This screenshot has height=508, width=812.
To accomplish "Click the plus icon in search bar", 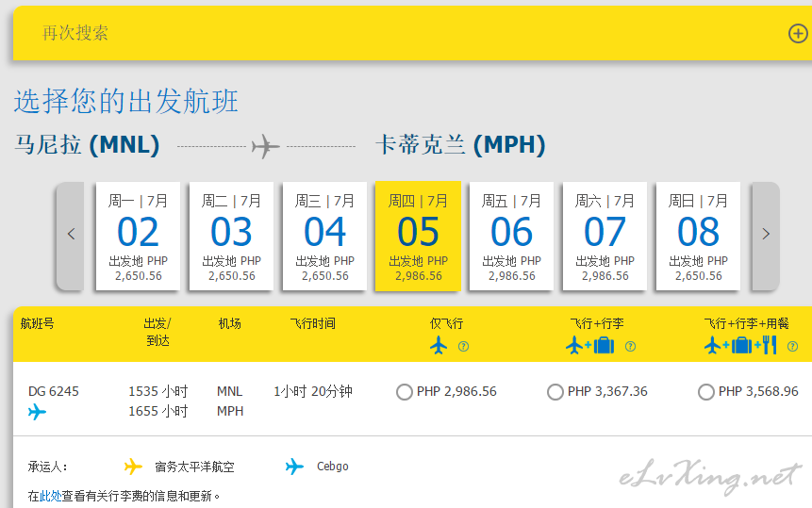I will coord(797,34).
